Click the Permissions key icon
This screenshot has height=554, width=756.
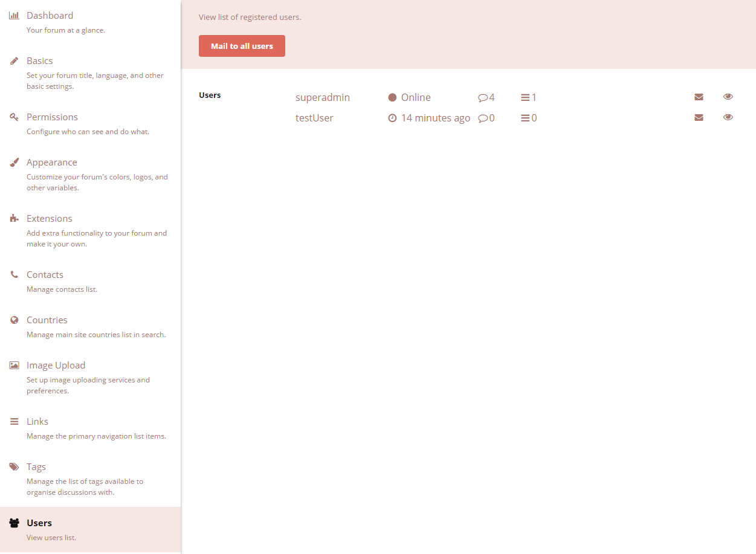tap(14, 117)
